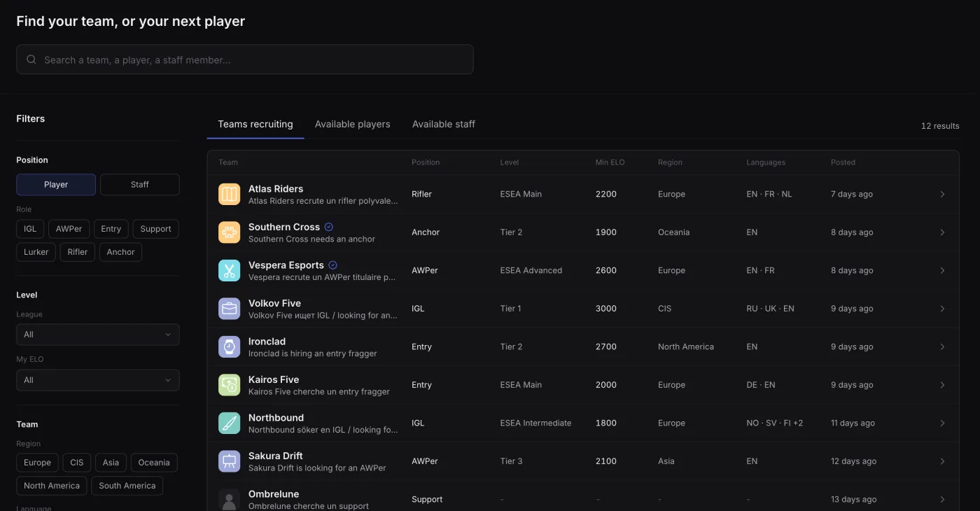This screenshot has height=511, width=980.
Task: Click the Southern Cross verified badge
Action: [329, 227]
